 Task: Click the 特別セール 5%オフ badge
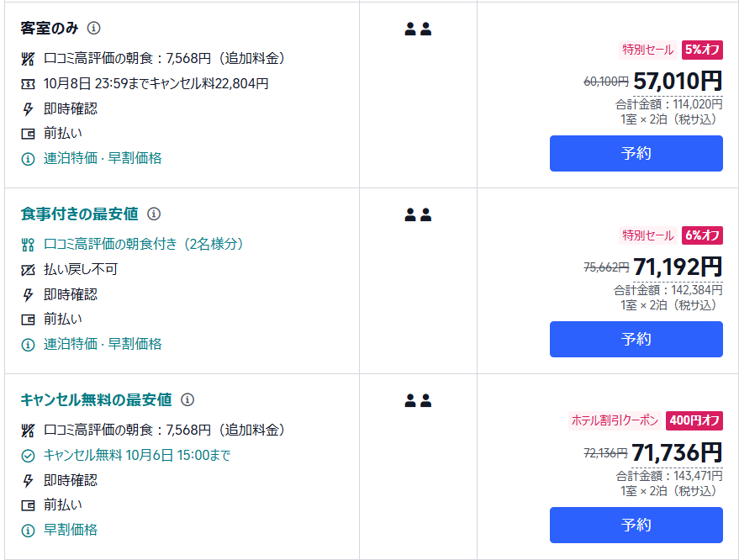(x=671, y=50)
